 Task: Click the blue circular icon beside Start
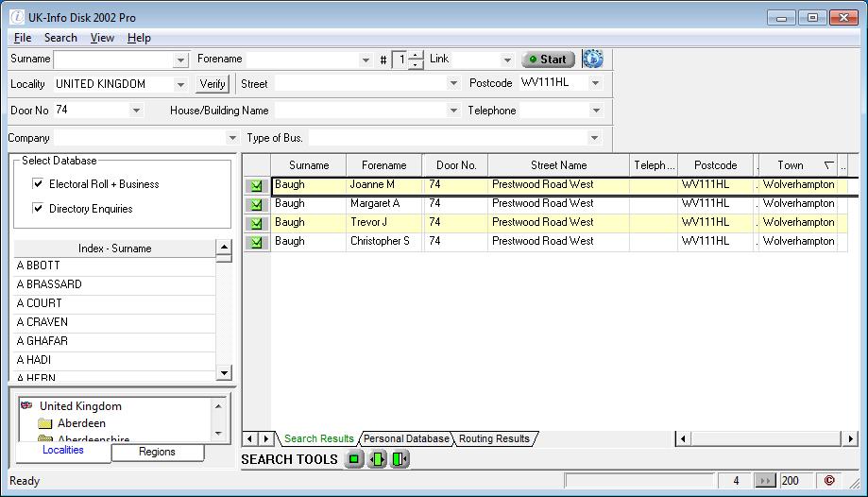tap(592, 59)
